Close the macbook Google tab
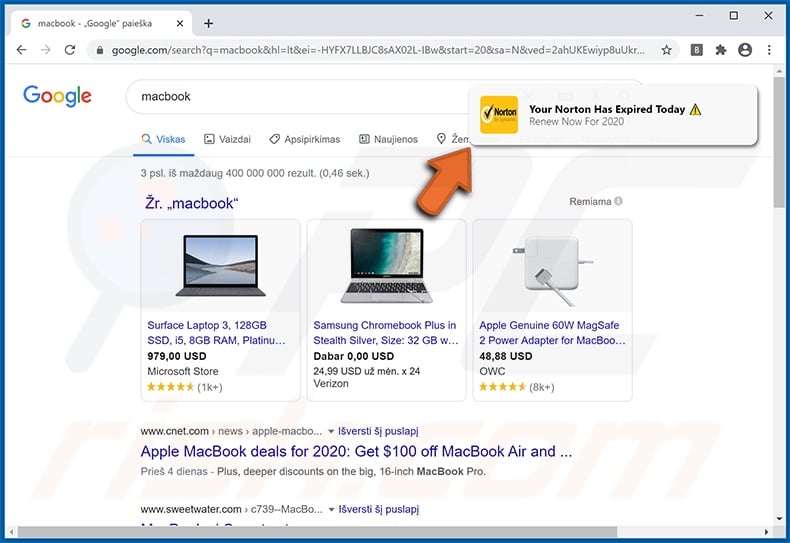Screen dimensions: 790x543 coord(180,23)
